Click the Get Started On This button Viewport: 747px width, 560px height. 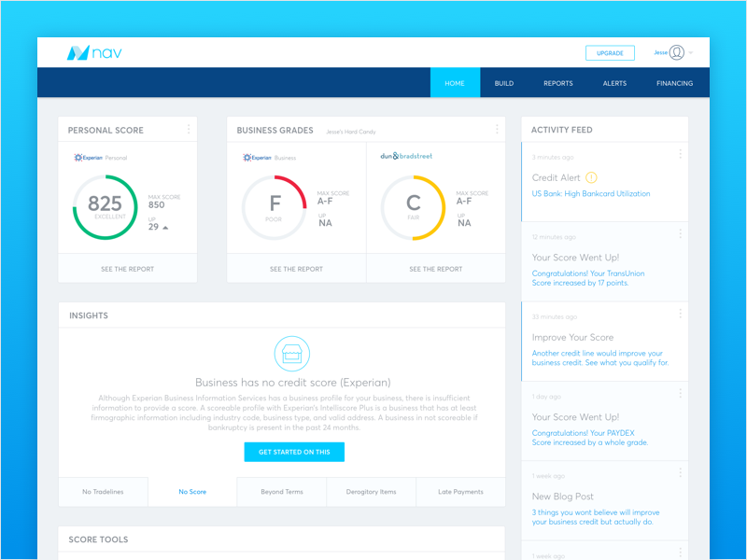coord(293,452)
